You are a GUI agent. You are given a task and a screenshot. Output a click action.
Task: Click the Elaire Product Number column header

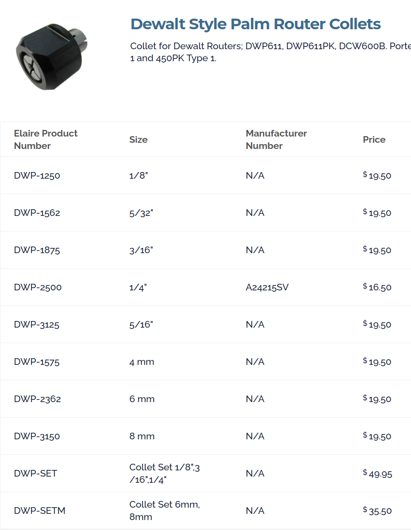pyautogui.click(x=46, y=140)
